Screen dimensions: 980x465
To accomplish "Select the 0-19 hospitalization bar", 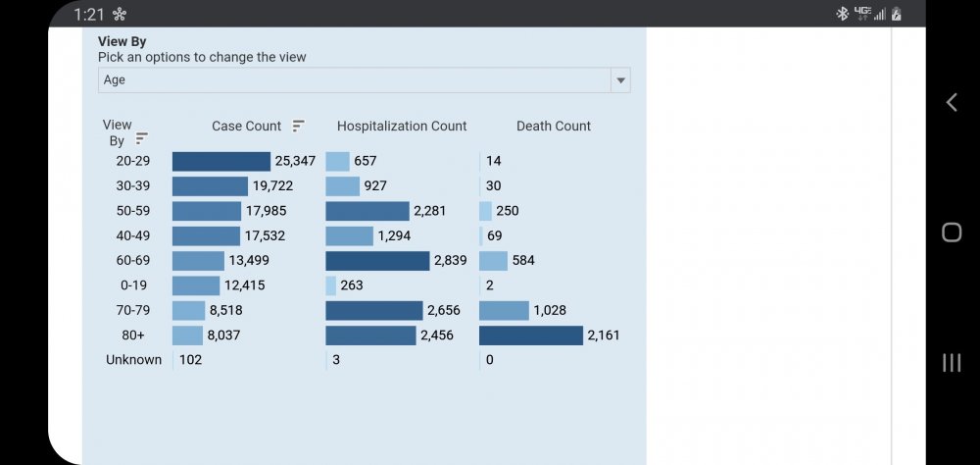I will point(330,285).
